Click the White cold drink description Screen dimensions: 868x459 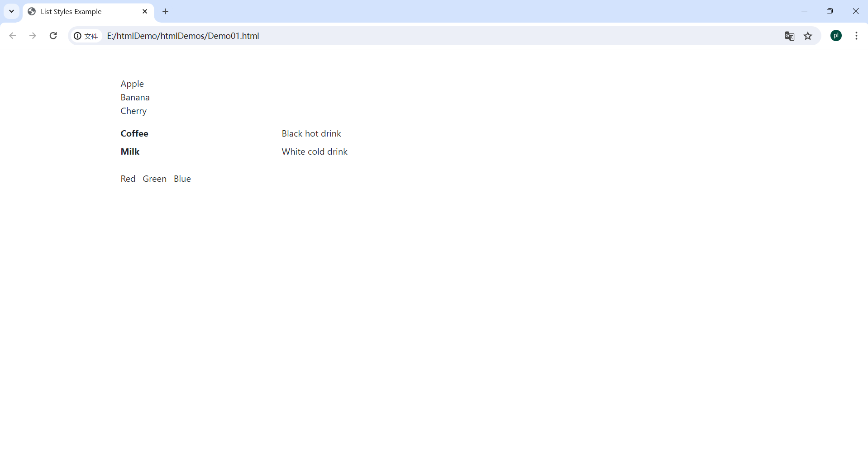[x=315, y=152]
